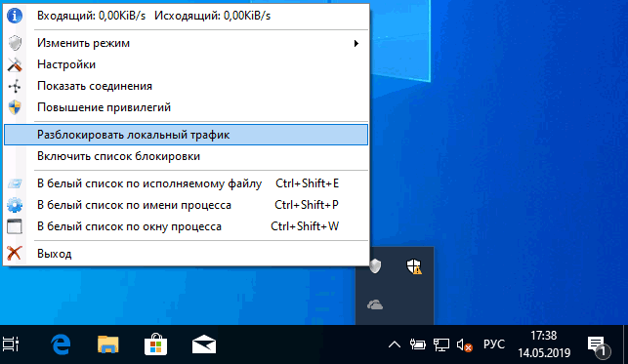Click the Ctrl+Shift+W shortcut label
The image size is (628, 364).
click(305, 226)
